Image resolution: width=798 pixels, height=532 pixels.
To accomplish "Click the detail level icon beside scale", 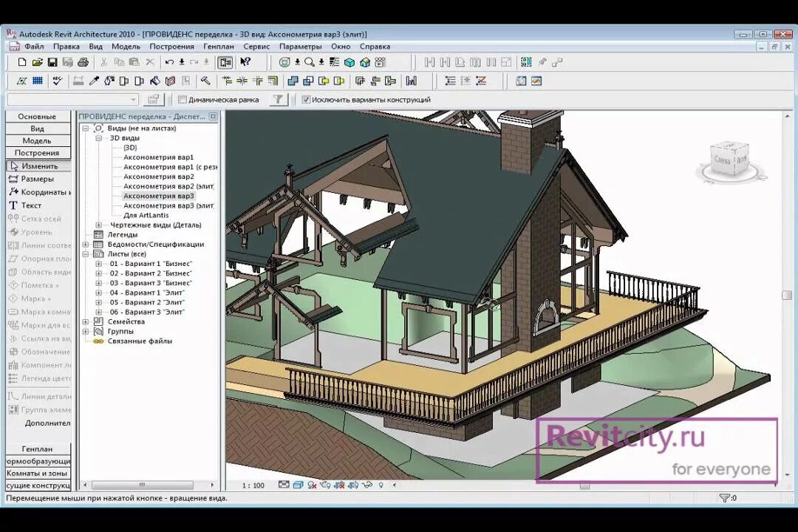I will point(284,485).
